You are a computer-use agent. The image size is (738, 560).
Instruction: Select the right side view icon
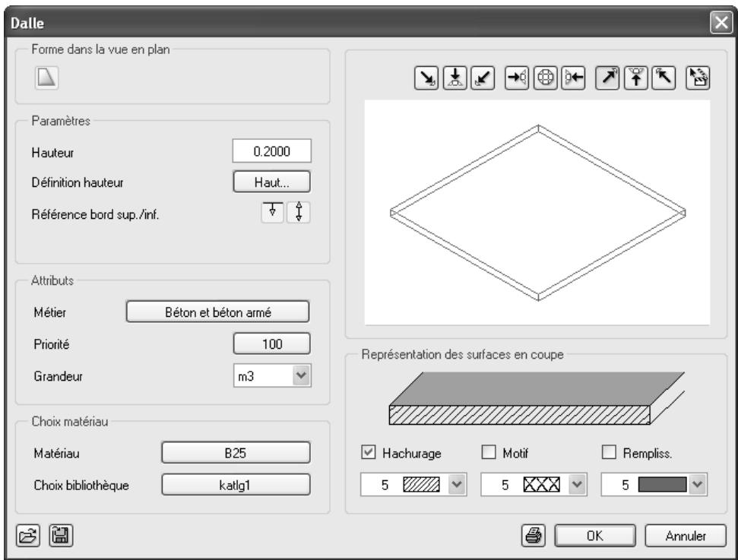click(573, 78)
